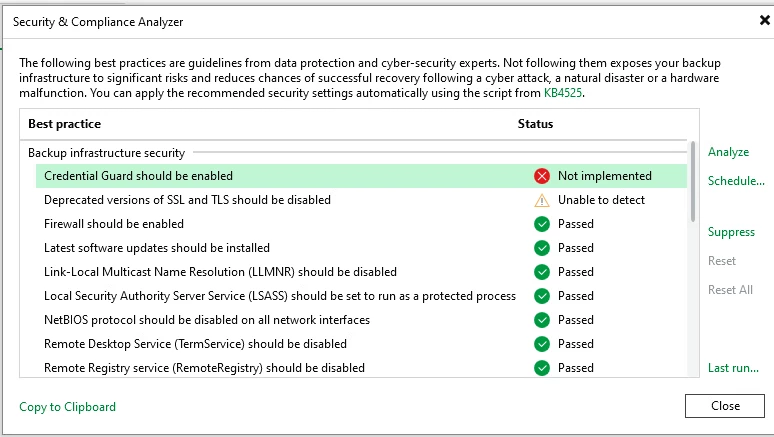Click the red Not implemented status icon
Screen dimensions: 774x437
coord(542,176)
